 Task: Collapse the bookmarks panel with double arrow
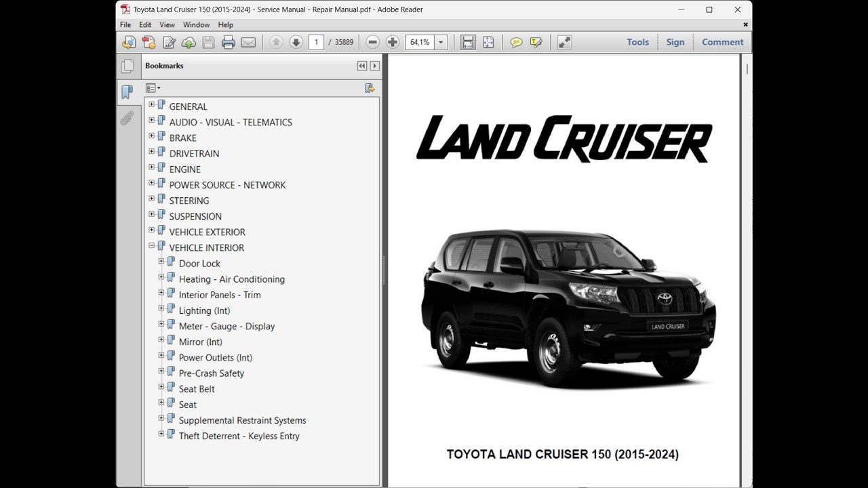pyautogui.click(x=362, y=66)
